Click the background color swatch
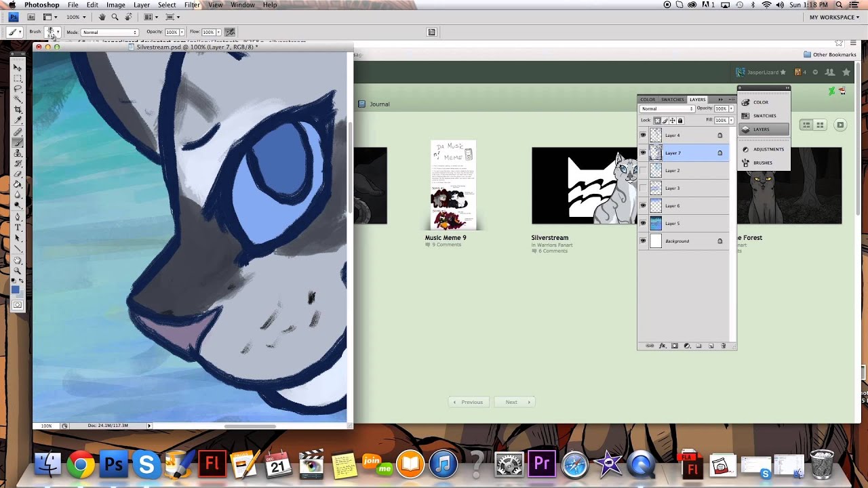The image size is (868, 488). point(21,294)
